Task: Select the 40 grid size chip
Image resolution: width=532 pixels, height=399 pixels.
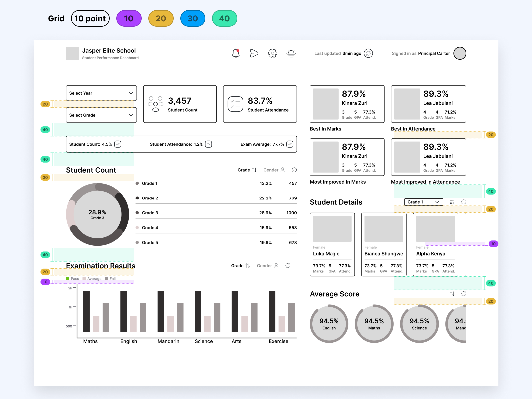Action: tap(224, 18)
